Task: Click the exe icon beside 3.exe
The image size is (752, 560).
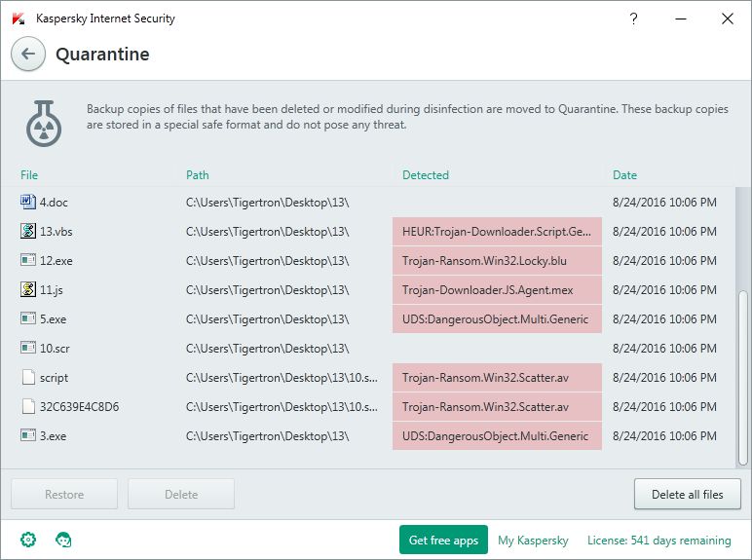Action: (x=28, y=435)
